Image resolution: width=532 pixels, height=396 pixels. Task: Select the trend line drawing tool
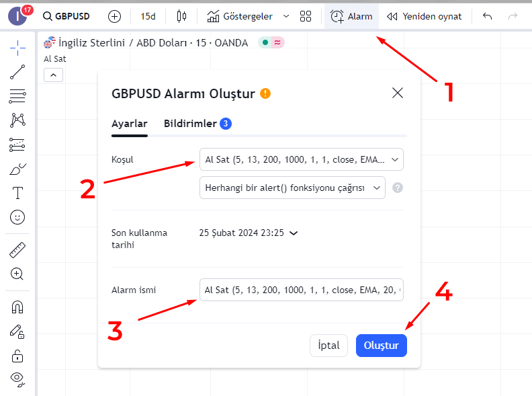coord(17,72)
